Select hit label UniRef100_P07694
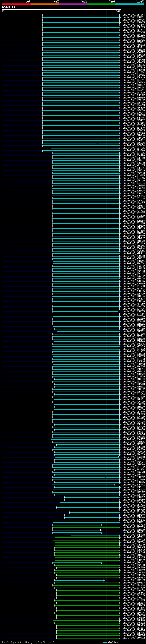 tap(133, 316)
